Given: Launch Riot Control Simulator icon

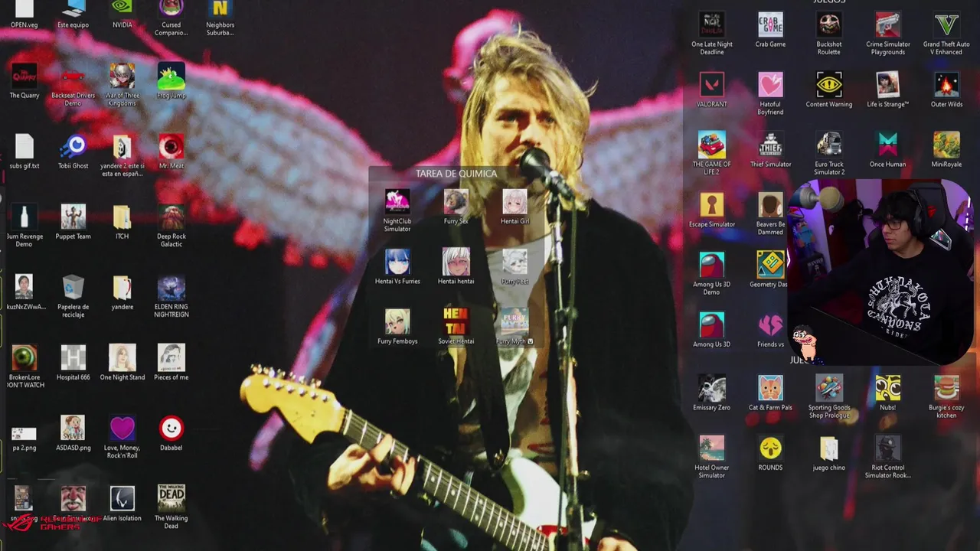Looking at the screenshot, I should coord(887,448).
